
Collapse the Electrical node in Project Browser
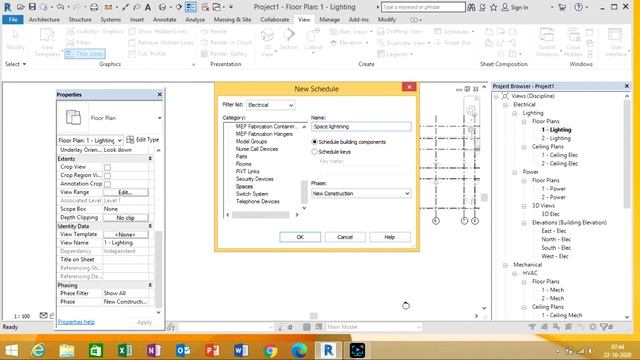click(x=505, y=104)
